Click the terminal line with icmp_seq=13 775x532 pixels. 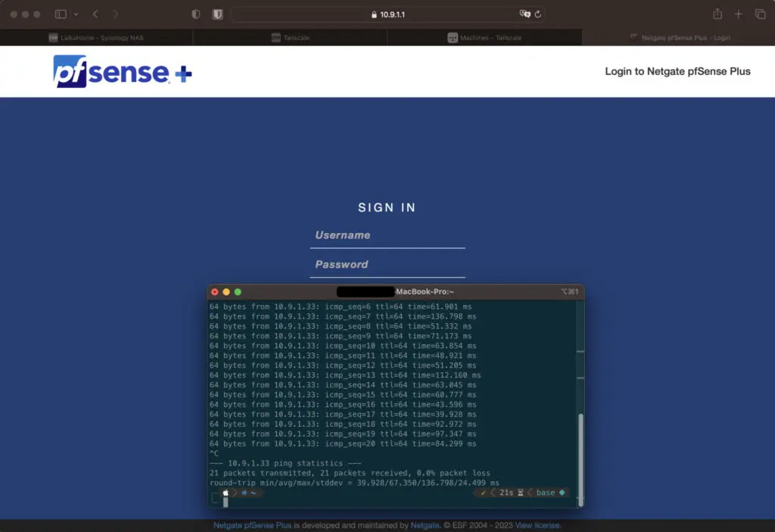pyautogui.click(x=345, y=375)
